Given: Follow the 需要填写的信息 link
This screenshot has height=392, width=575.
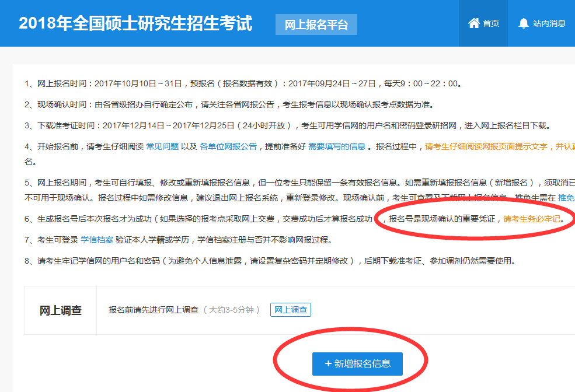Looking at the screenshot, I should point(337,146).
